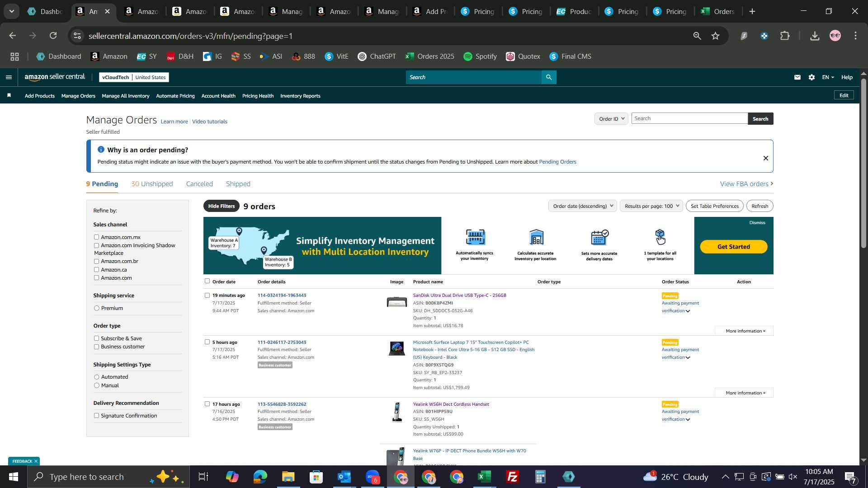Open the tab search dropdown in Chrome
Viewport: 868px width, 488px height.
point(11,11)
